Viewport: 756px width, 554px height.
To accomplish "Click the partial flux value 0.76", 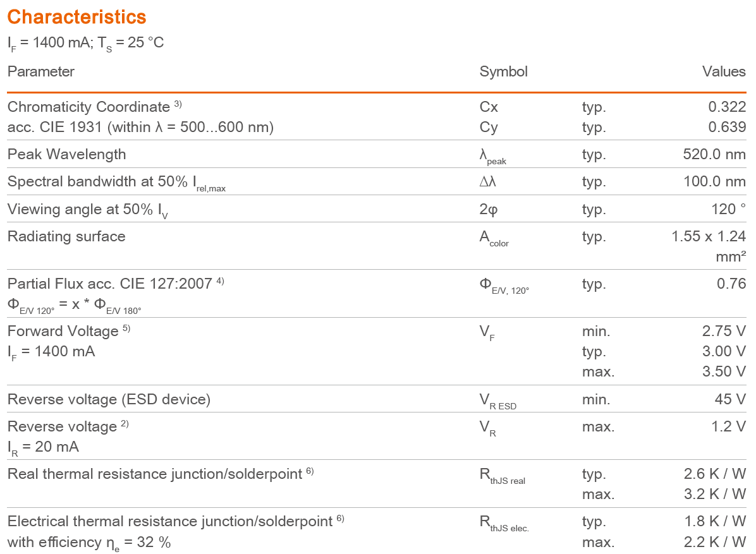I will (x=731, y=284).
